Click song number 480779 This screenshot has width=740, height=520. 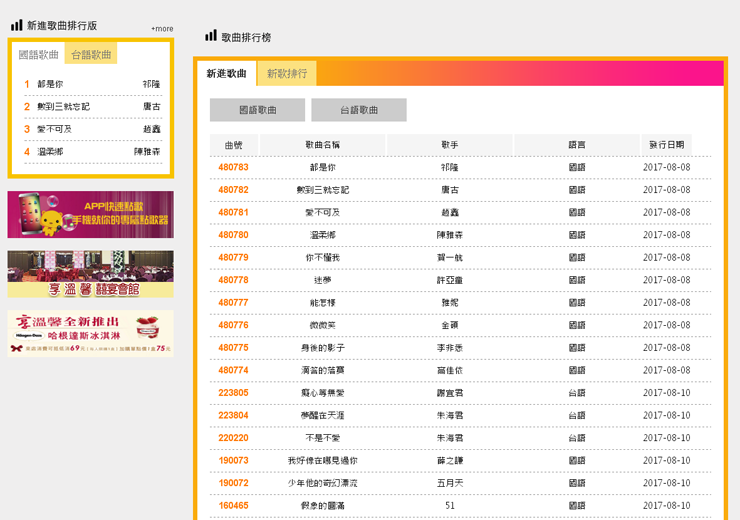coord(233,258)
